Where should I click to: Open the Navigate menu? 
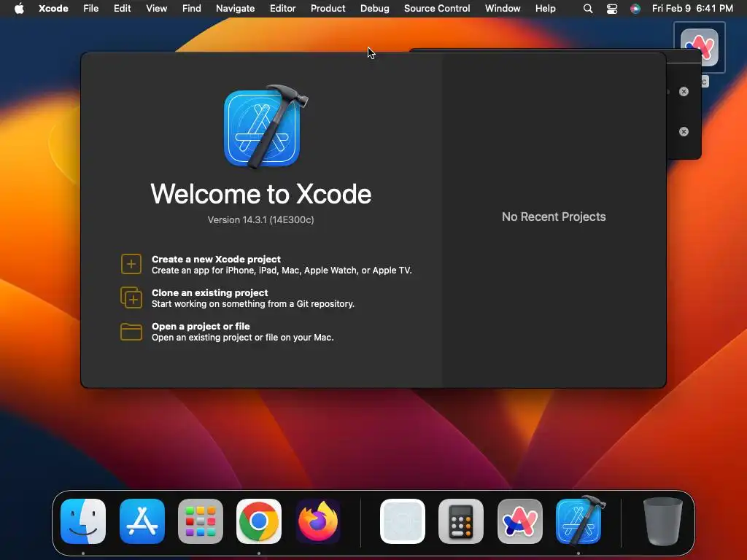[x=236, y=9]
